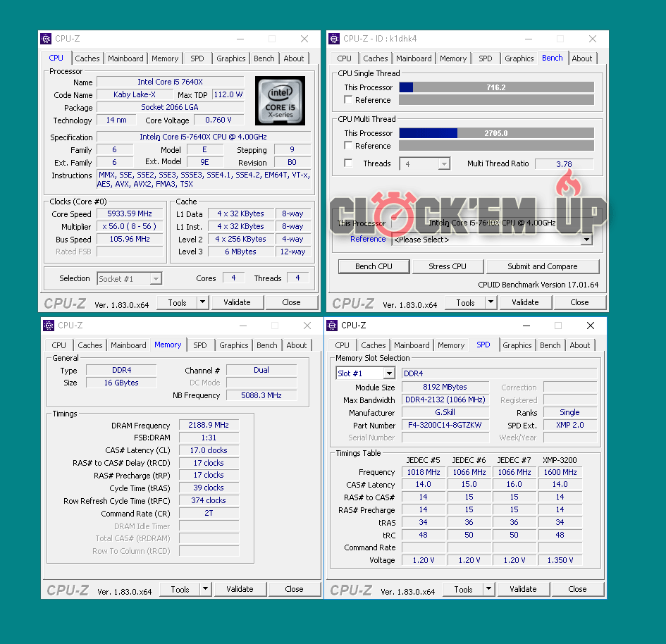Screen dimensions: 666x644
Task: Click the CPU-Z title bar icon of the Kaby Lake-X window
Action: coord(46,39)
